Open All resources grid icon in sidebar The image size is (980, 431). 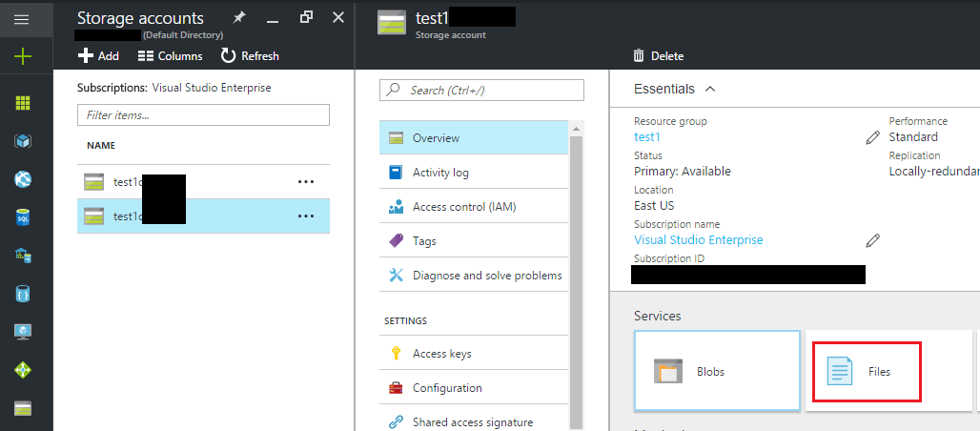pos(23,103)
